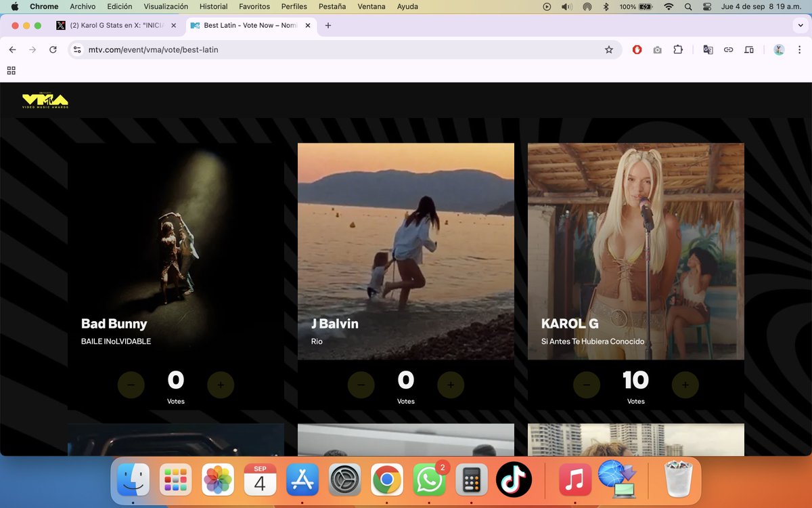Screen dimensions: 812x508
Task: Add a vote for Bad Bunny with plus button
Action: point(221,385)
